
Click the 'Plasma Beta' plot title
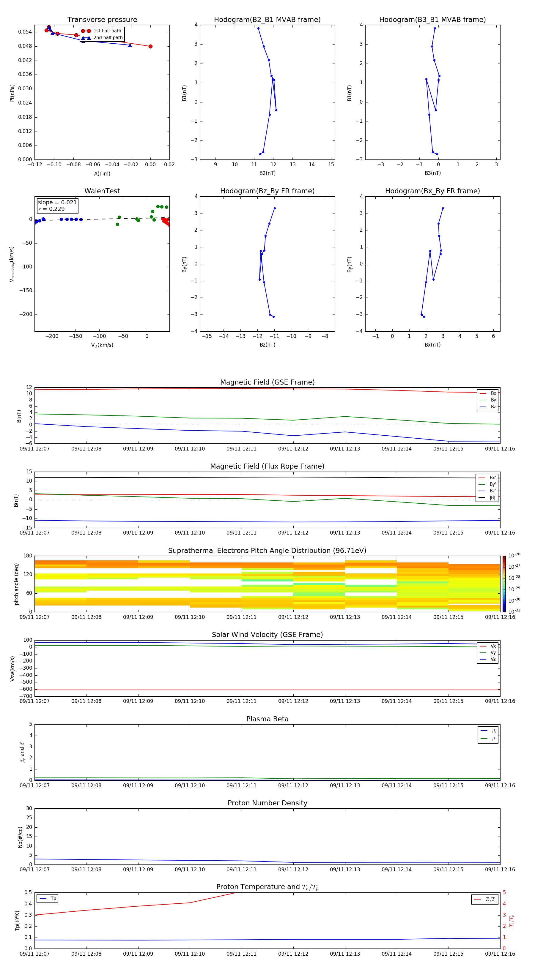(267, 719)
